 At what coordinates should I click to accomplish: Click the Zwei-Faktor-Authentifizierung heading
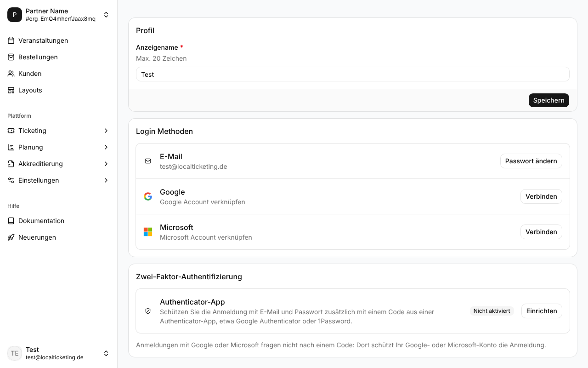click(x=189, y=276)
